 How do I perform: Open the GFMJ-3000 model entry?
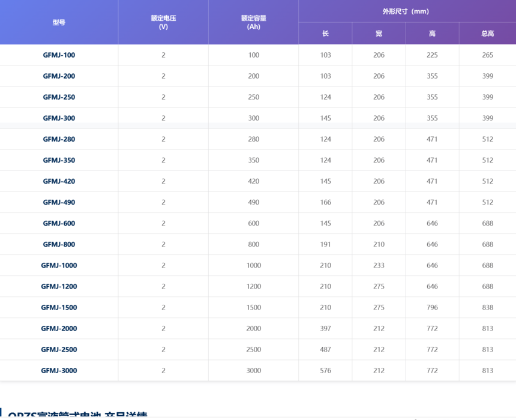59,371
